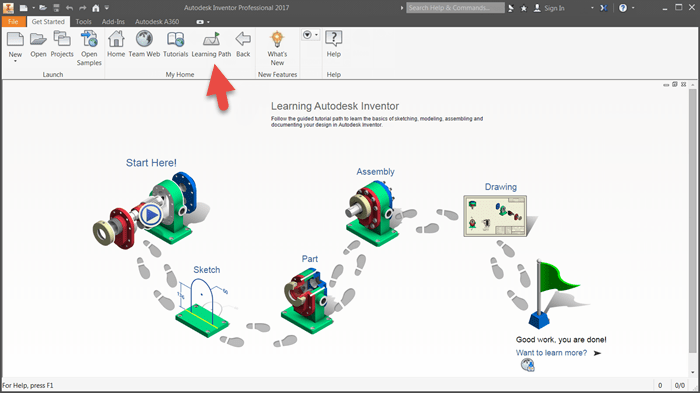
Task: Click the Assembly label link
Action: (375, 172)
